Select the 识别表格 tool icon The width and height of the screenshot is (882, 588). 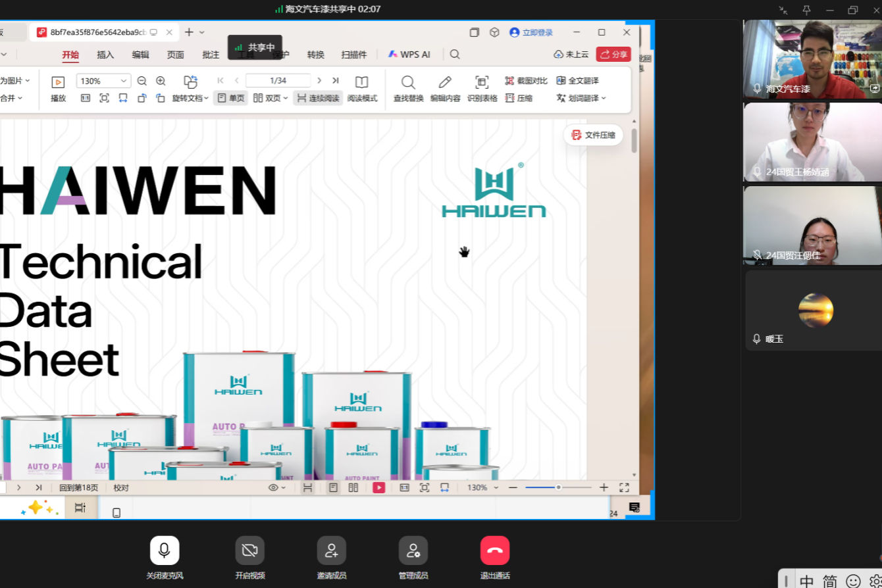482,82
